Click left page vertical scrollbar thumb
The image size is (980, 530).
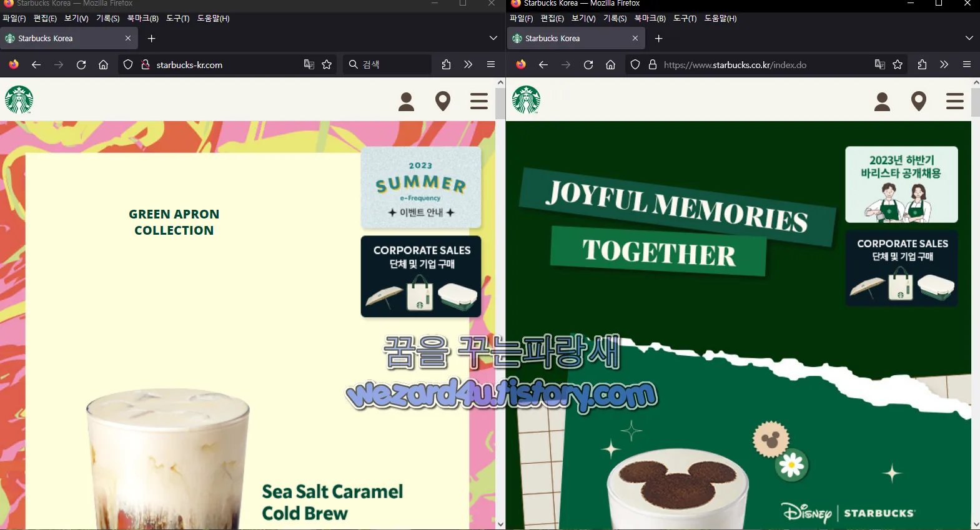coord(500,103)
